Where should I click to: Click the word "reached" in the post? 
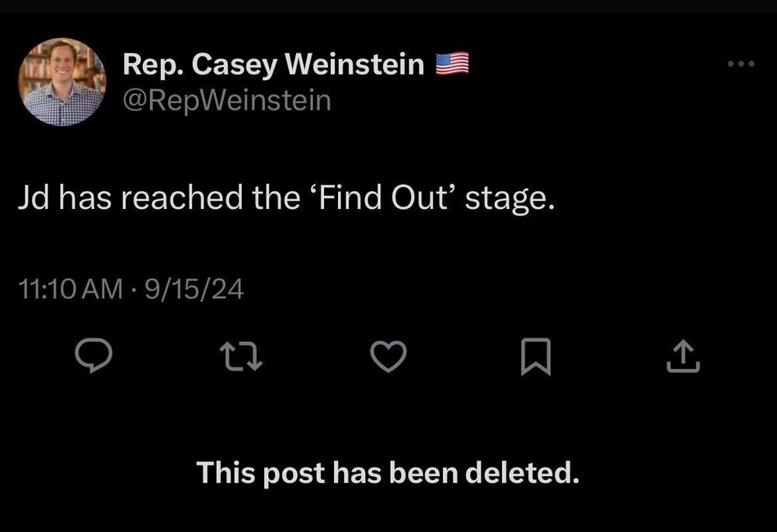(x=181, y=197)
